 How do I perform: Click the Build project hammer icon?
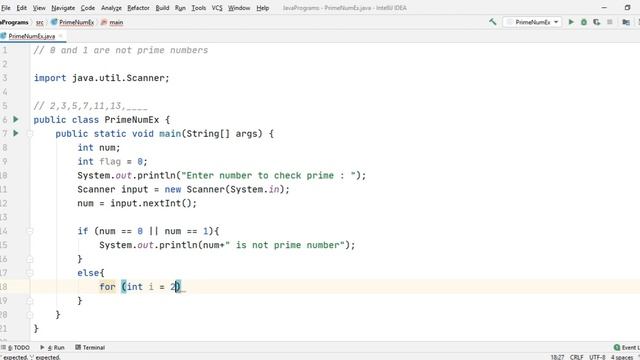click(x=493, y=22)
